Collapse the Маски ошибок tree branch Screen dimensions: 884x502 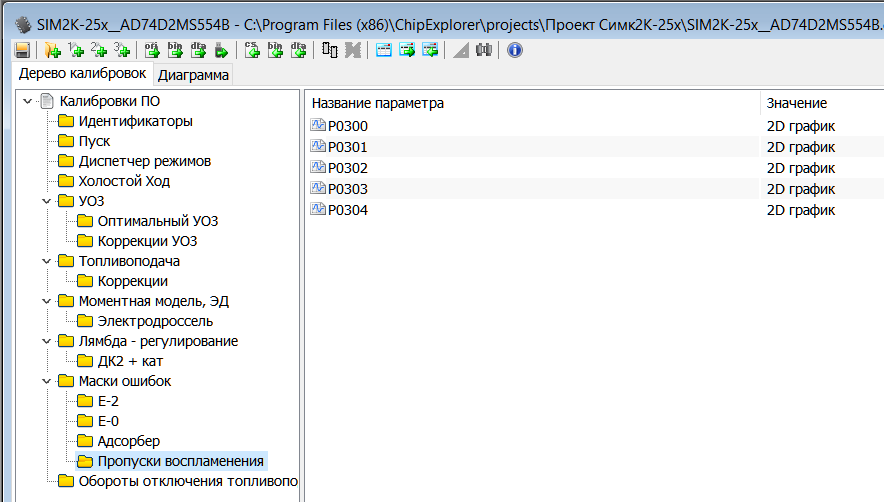(46, 381)
